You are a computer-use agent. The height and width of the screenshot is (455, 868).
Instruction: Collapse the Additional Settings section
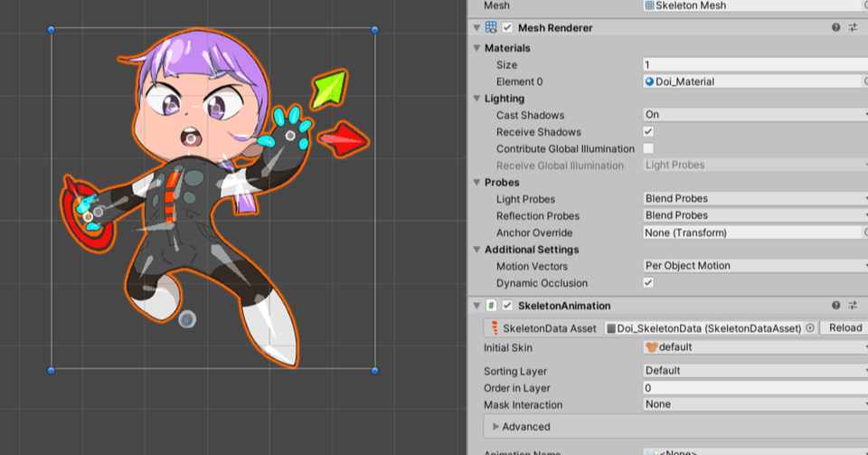coord(476,250)
